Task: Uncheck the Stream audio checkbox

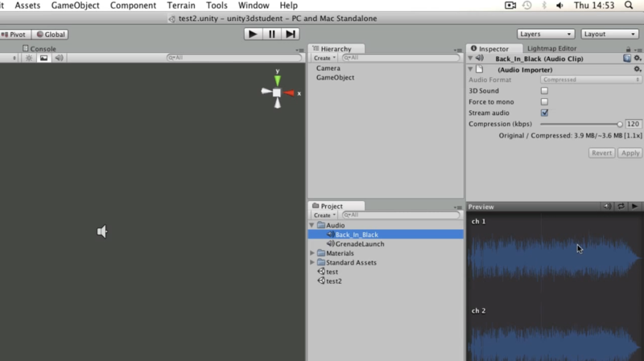Action: coord(544,113)
